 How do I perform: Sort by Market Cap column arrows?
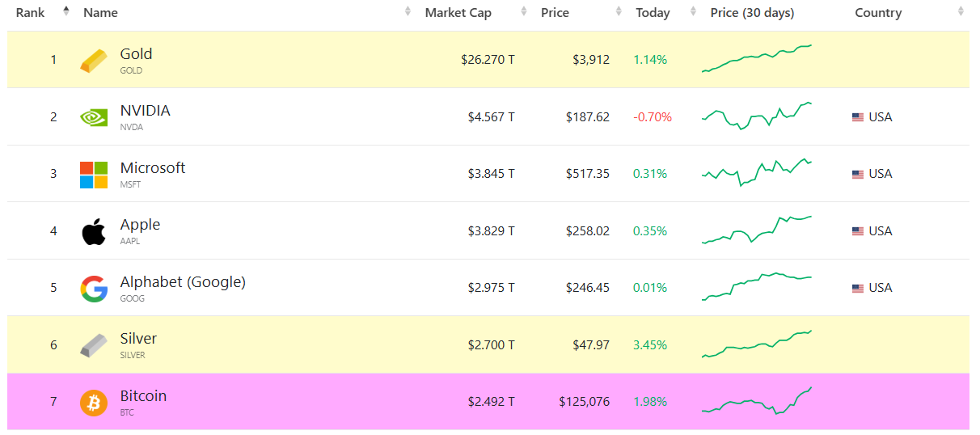pos(524,12)
